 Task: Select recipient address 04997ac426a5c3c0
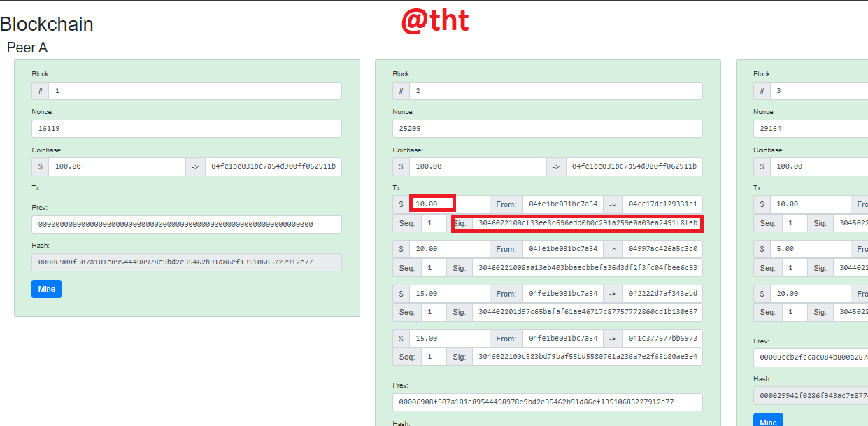(662, 249)
